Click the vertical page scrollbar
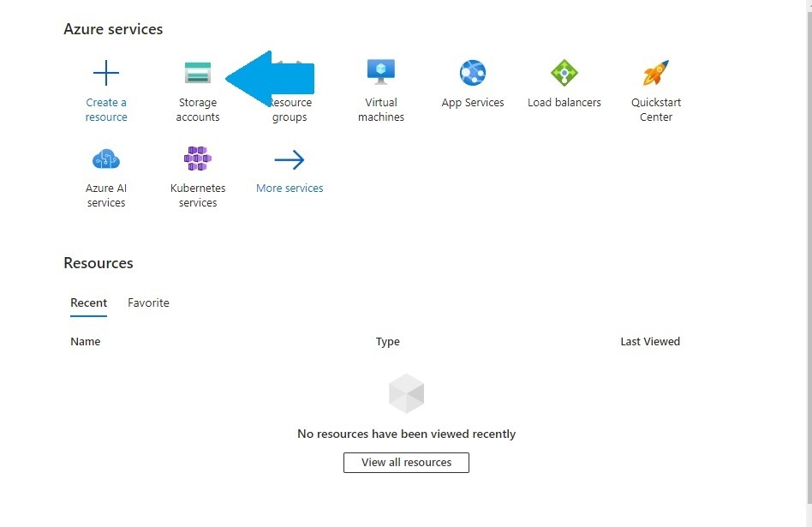This screenshot has height=527, width=812. (809, 259)
